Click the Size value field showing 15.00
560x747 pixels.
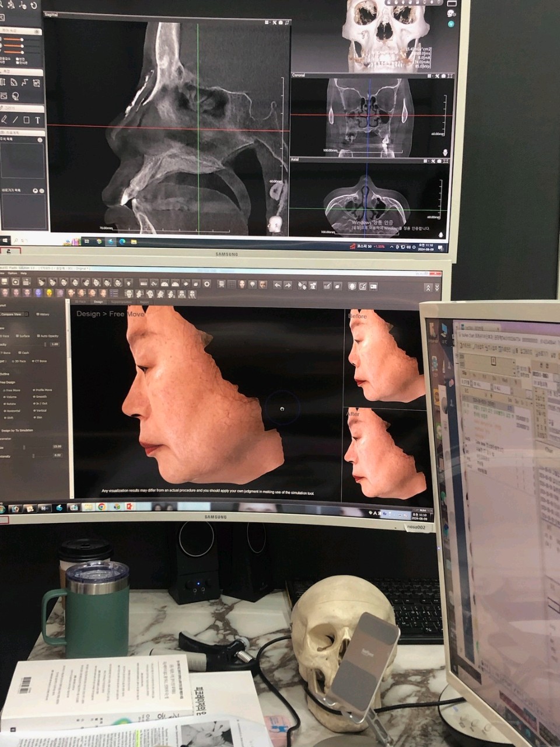click(57, 446)
